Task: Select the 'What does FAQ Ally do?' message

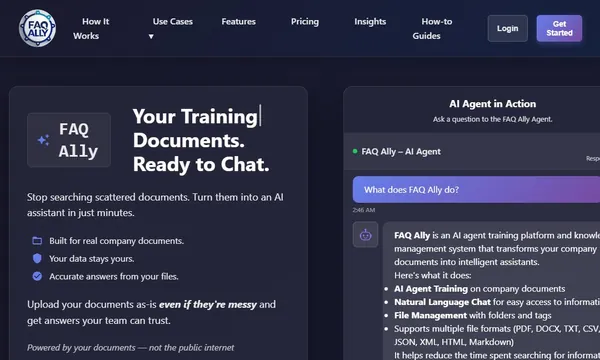Action: (476, 189)
